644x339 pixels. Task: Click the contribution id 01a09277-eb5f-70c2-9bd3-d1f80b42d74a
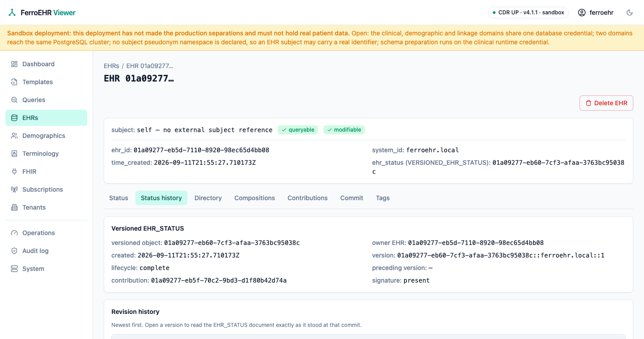(x=219, y=280)
